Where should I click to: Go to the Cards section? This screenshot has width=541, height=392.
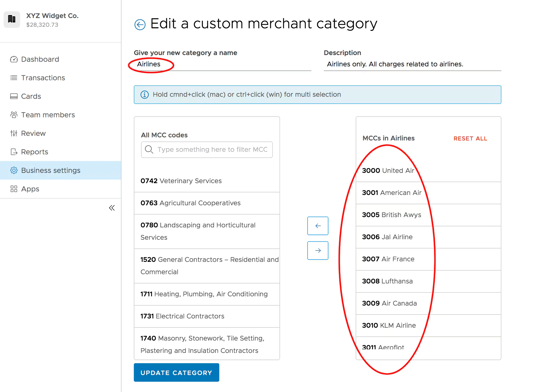coord(31,96)
